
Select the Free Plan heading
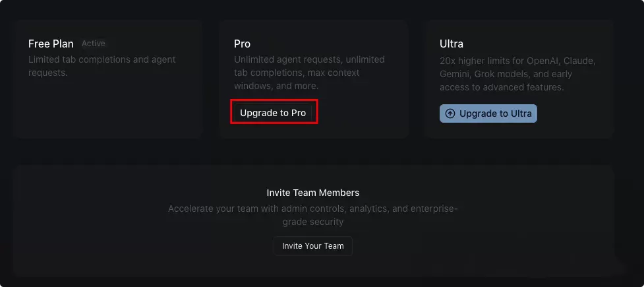[x=51, y=44]
